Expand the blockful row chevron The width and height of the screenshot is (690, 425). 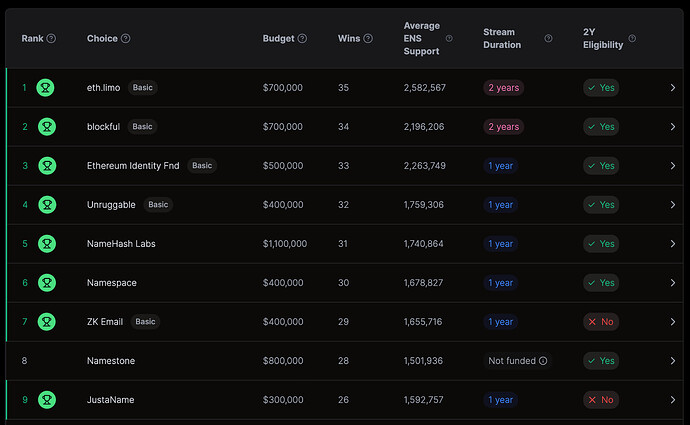[672, 127]
